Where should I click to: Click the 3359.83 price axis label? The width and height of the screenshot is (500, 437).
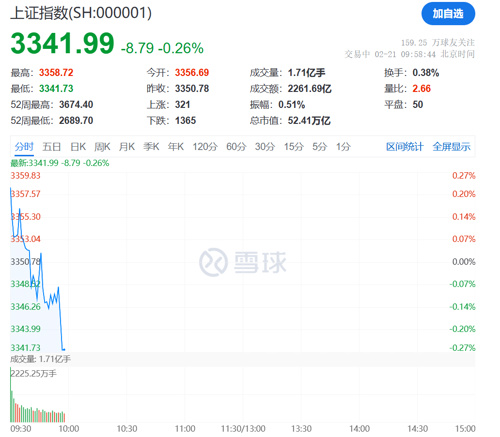[26, 176]
